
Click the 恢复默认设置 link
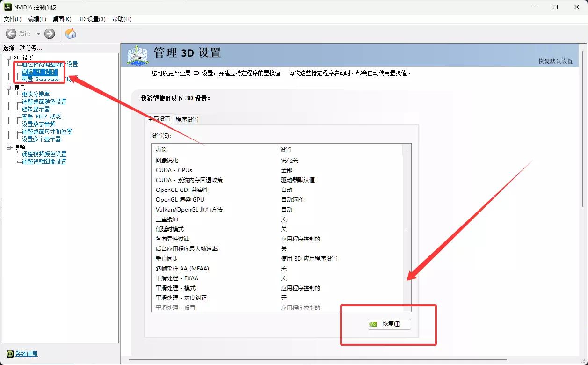555,61
